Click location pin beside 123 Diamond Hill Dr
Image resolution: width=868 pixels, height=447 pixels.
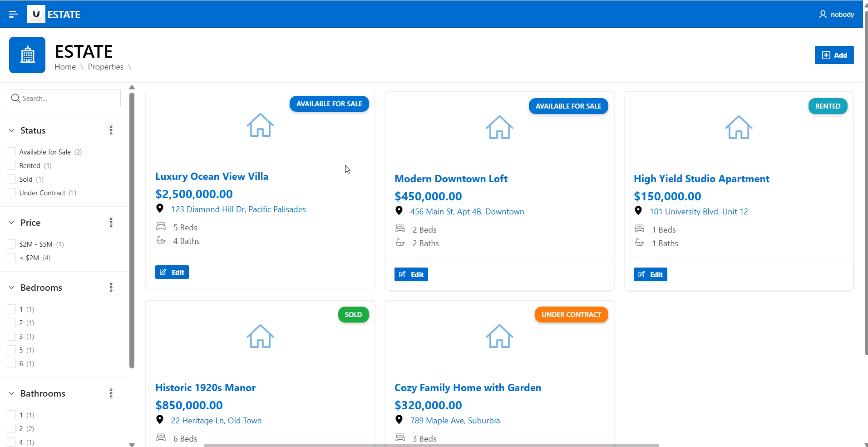[160, 209]
